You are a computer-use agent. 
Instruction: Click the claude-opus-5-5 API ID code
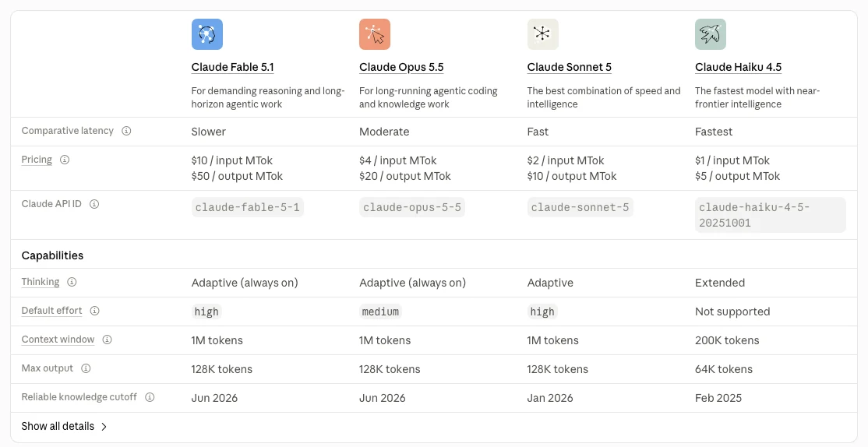tap(412, 207)
